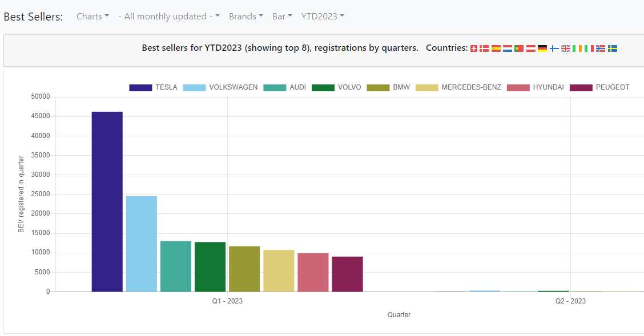Image resolution: width=644 pixels, height=336 pixels.
Task: Click the Denmark flag icon
Action: tap(484, 48)
